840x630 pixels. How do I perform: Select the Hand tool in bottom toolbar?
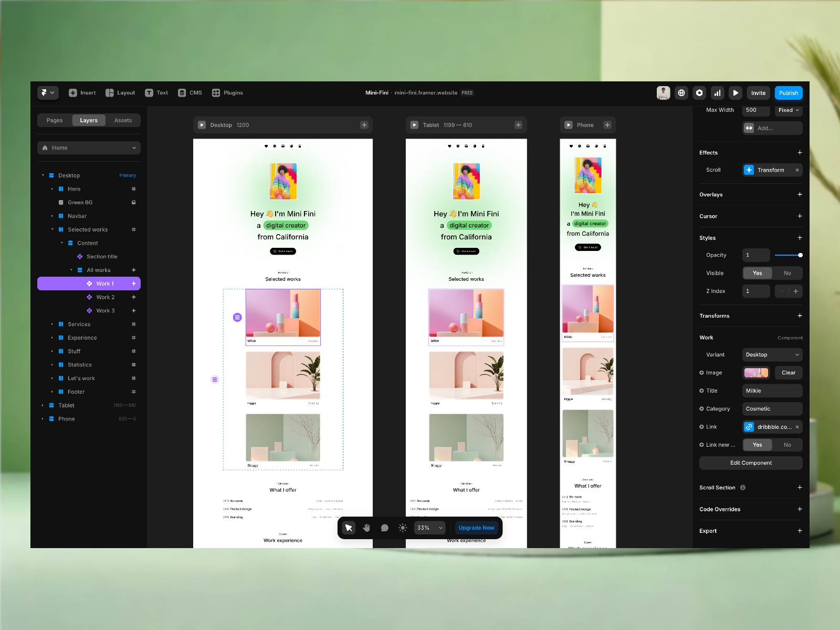[x=366, y=528]
